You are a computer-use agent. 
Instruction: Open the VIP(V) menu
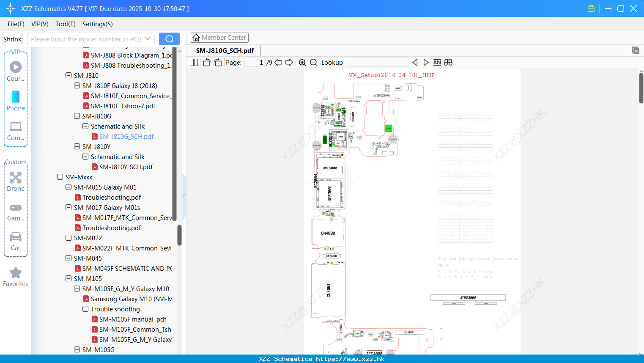pos(40,24)
